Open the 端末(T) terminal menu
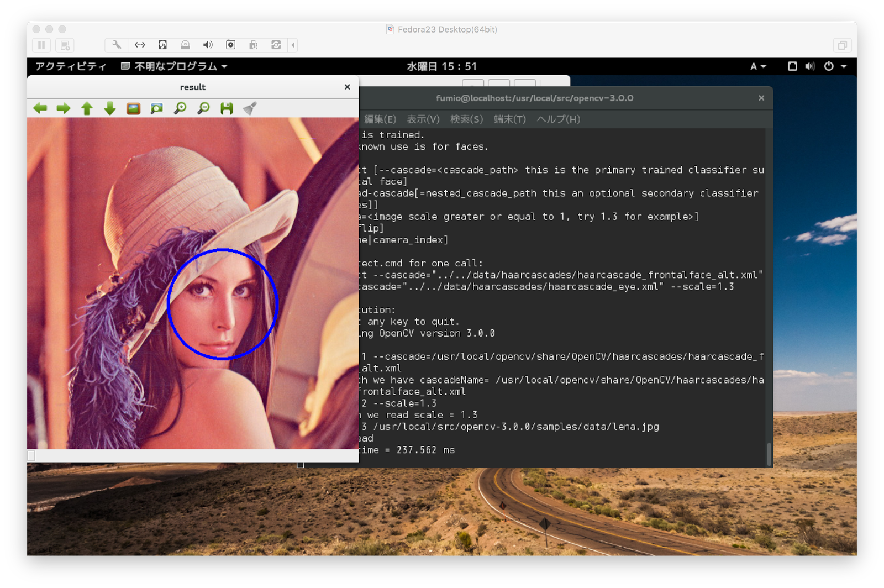The image size is (884, 588). click(x=509, y=119)
